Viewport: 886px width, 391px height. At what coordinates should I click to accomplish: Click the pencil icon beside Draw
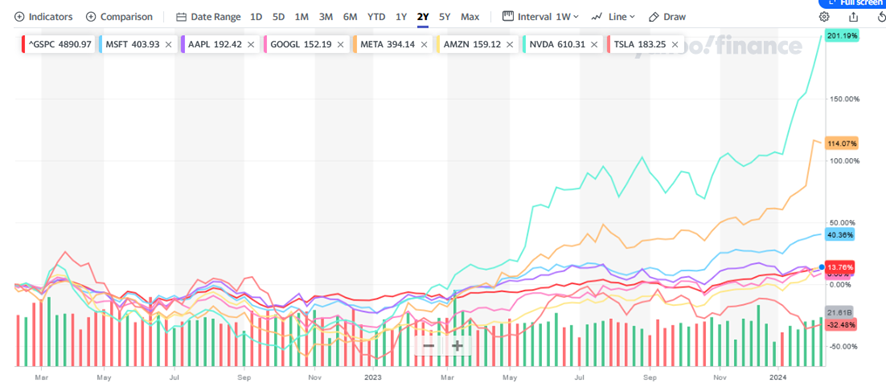654,16
